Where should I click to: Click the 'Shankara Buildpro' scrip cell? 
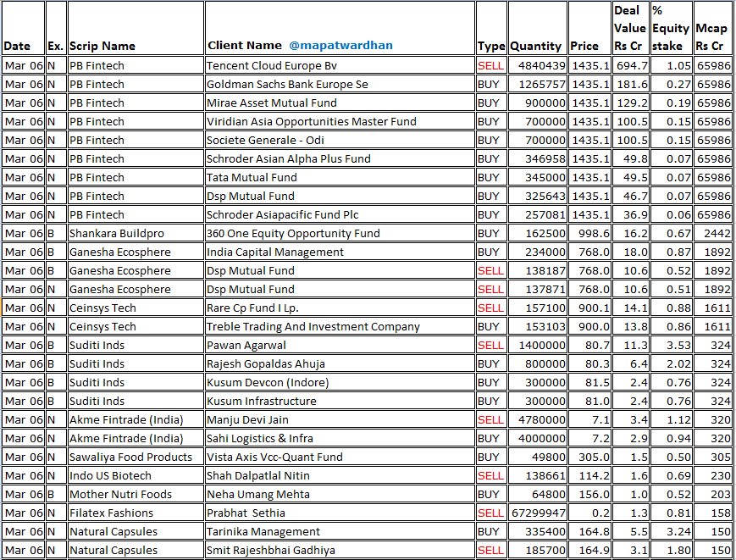click(x=136, y=233)
